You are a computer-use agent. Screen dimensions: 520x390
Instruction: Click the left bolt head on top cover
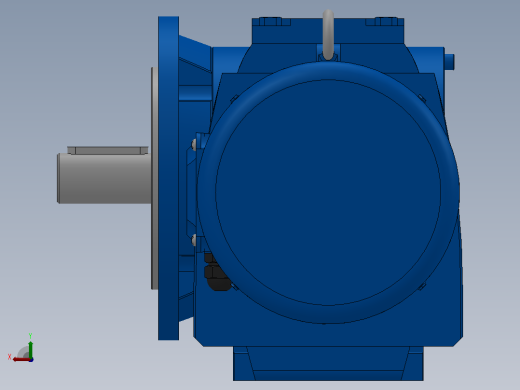click(270, 22)
